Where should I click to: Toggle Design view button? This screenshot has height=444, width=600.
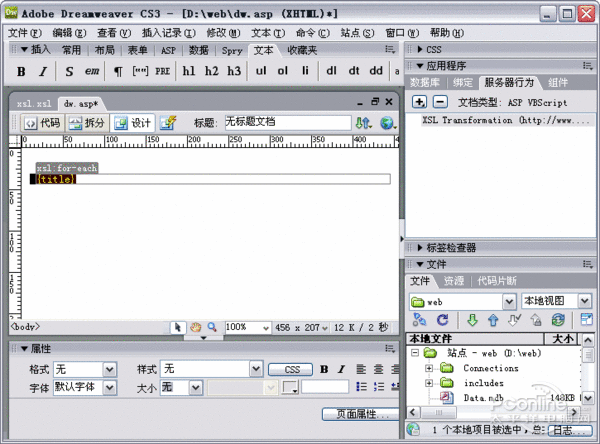click(132, 123)
